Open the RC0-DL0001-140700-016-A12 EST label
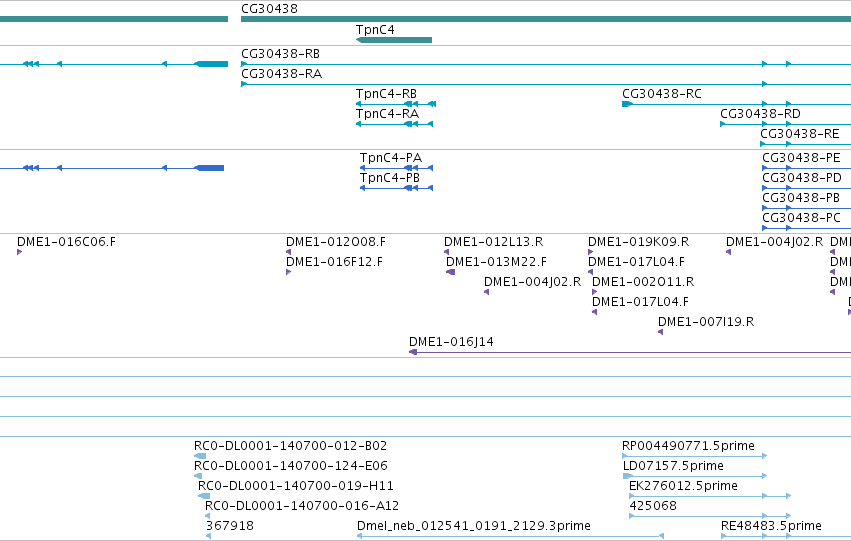This screenshot has width=851, height=541. click(302, 506)
